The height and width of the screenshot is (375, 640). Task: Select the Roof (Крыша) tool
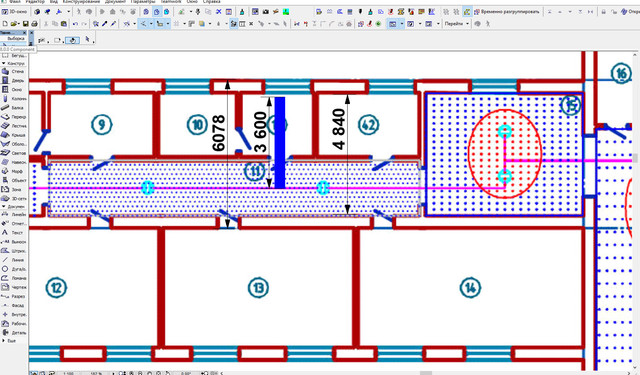click(x=13, y=135)
